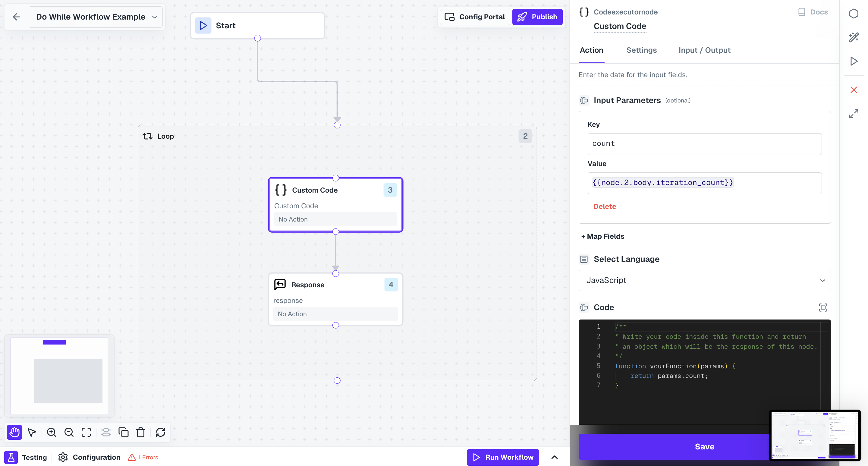Screen dimensions: 868x466
Task: Delete the count input parameter
Action: point(605,206)
